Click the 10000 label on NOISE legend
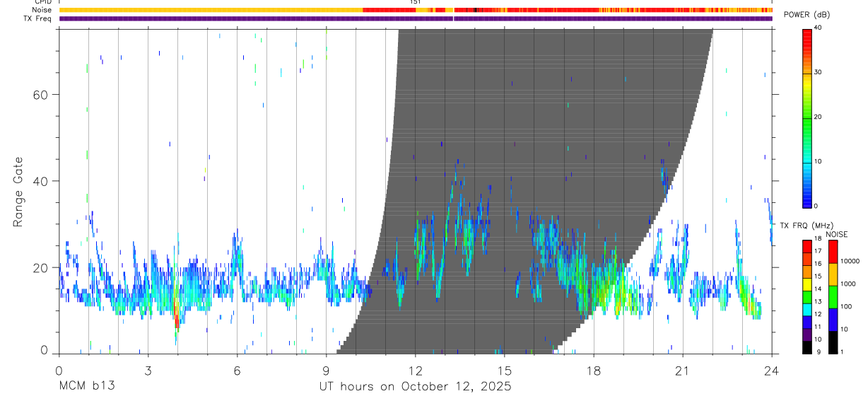Image resolution: width=868 pixels, height=401 pixels. coord(849,261)
